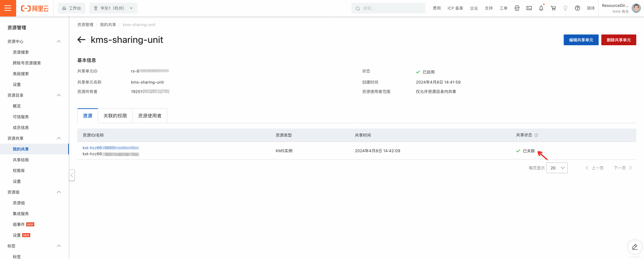644x259 pixels.
Task: Open the ResourceDir account menu
Action: pos(615,8)
